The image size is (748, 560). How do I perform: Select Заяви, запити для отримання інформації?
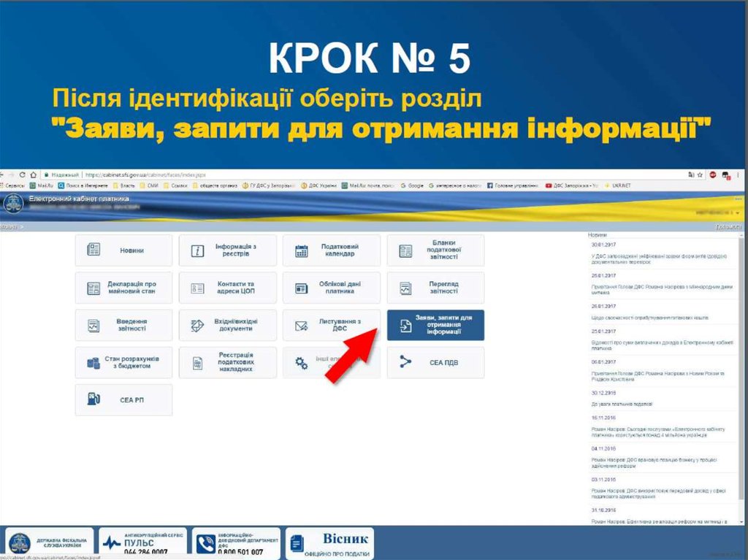pyautogui.click(x=435, y=325)
